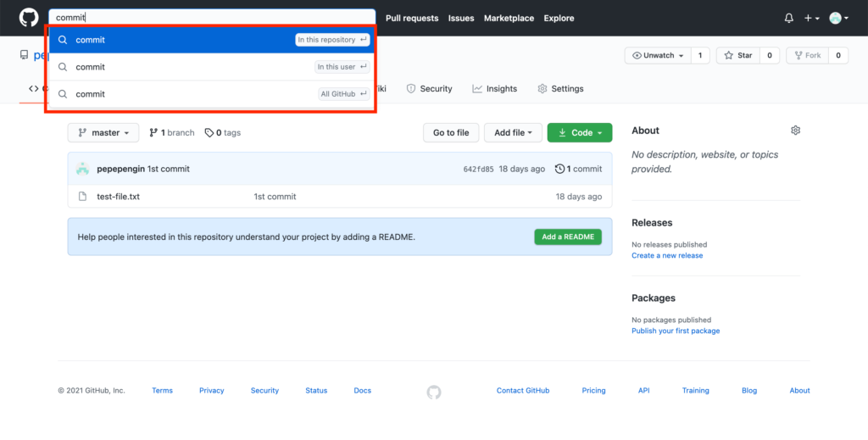Search "commit" in this repository
868x440 pixels.
[212, 40]
